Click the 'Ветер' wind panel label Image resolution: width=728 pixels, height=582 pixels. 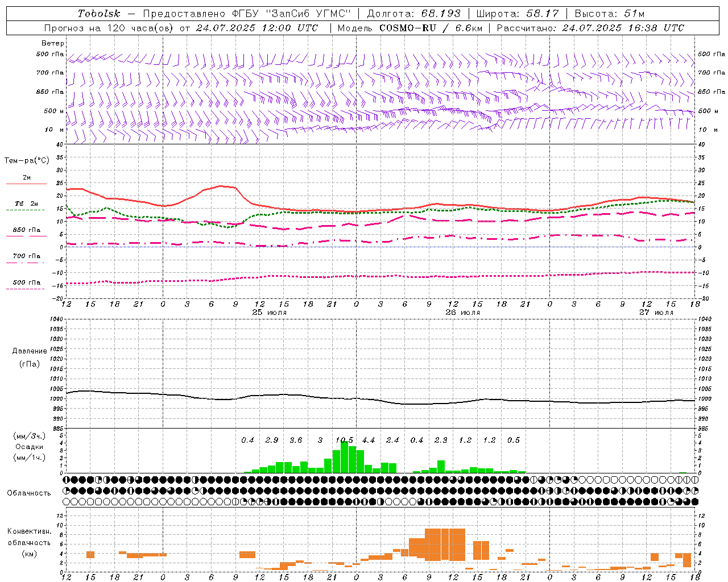[x=53, y=43]
